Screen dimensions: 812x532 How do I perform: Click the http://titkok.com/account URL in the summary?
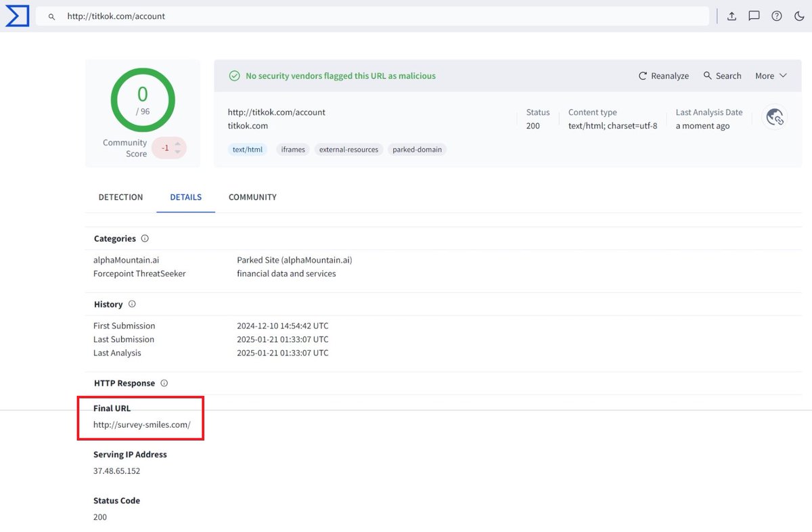(x=277, y=112)
